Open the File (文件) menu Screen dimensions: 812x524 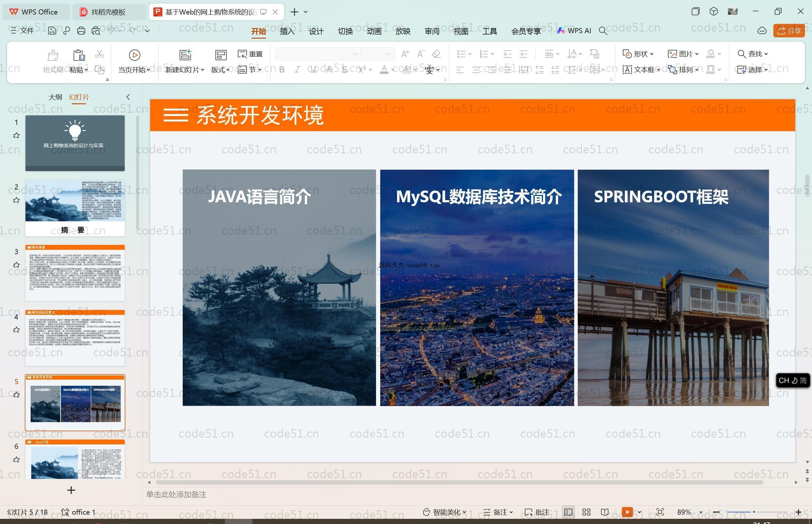click(23, 31)
